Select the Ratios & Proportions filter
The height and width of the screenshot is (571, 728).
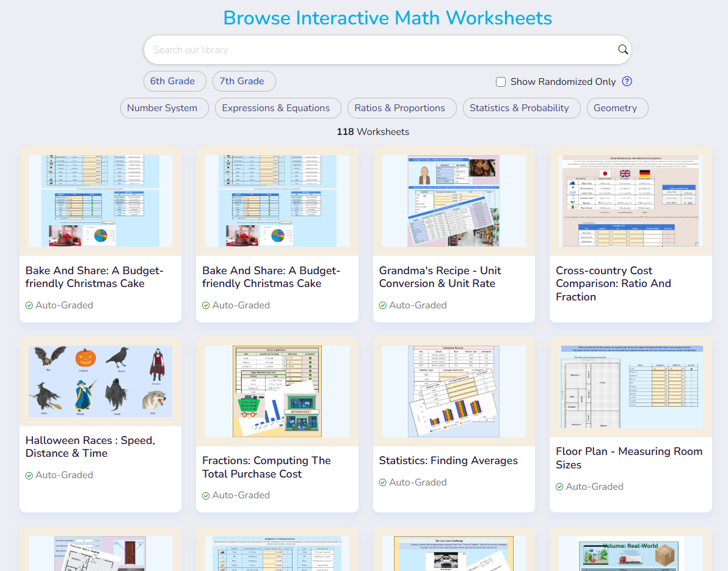[x=402, y=108]
